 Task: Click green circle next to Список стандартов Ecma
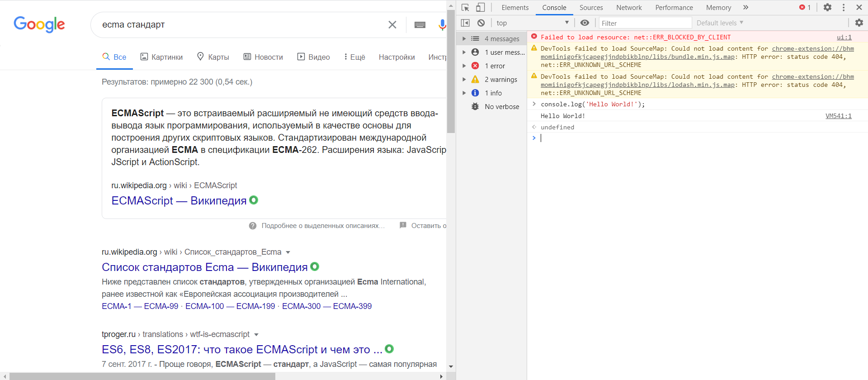coord(315,266)
